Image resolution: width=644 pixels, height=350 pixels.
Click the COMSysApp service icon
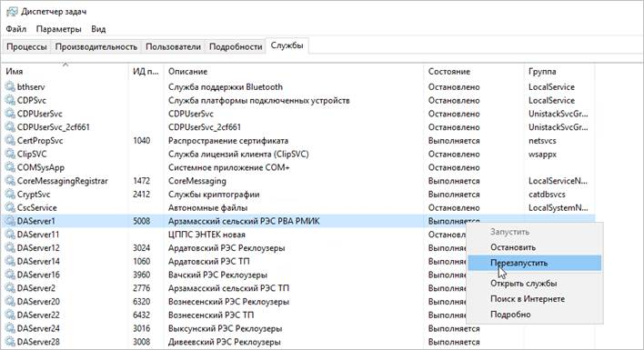pyautogui.click(x=10, y=167)
